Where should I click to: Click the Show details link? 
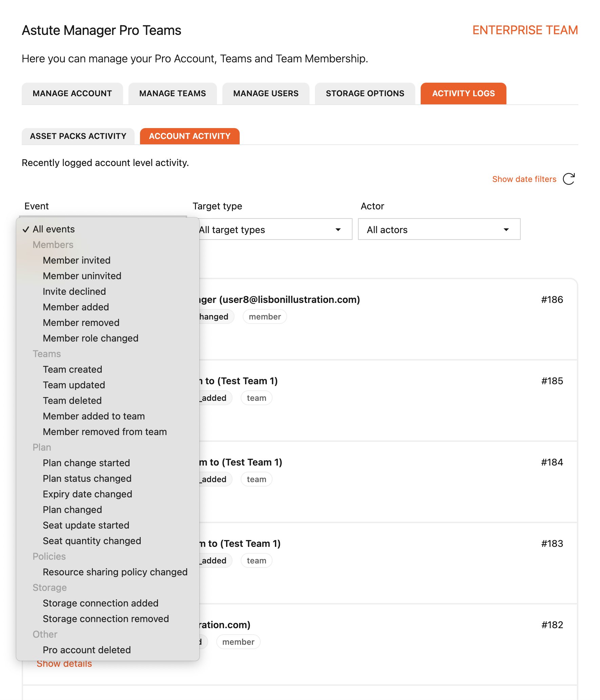[64, 664]
